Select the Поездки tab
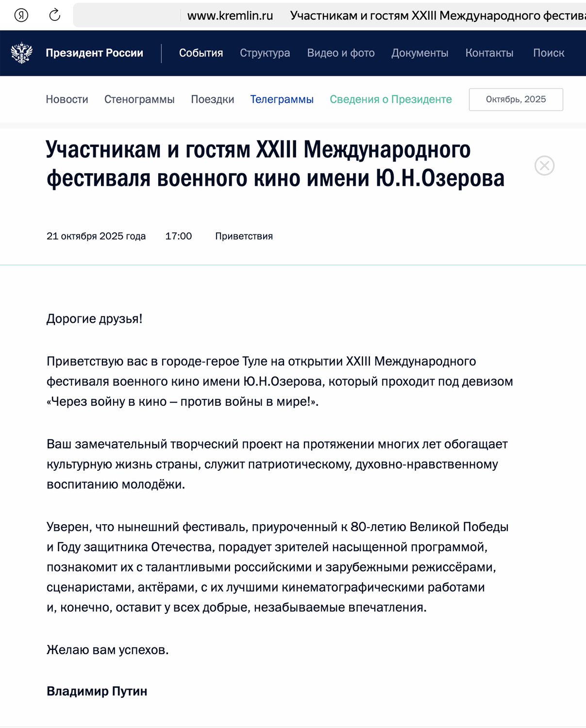This screenshot has width=586, height=728. [212, 99]
